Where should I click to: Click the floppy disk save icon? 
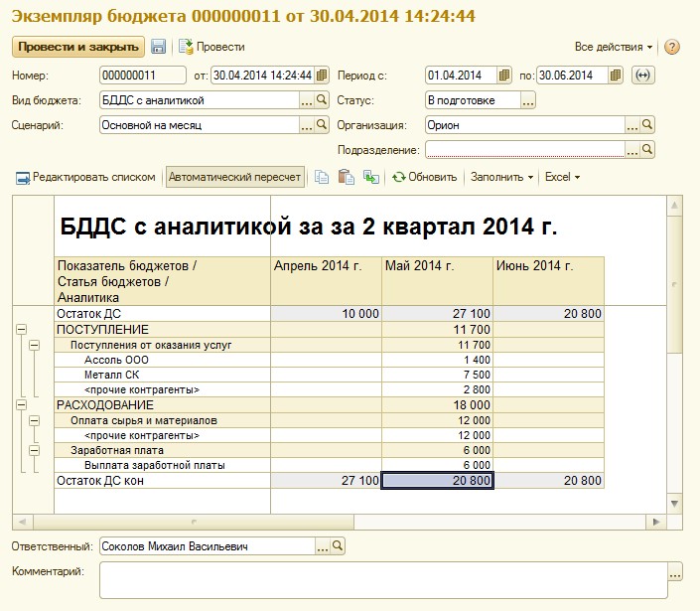coord(158,47)
